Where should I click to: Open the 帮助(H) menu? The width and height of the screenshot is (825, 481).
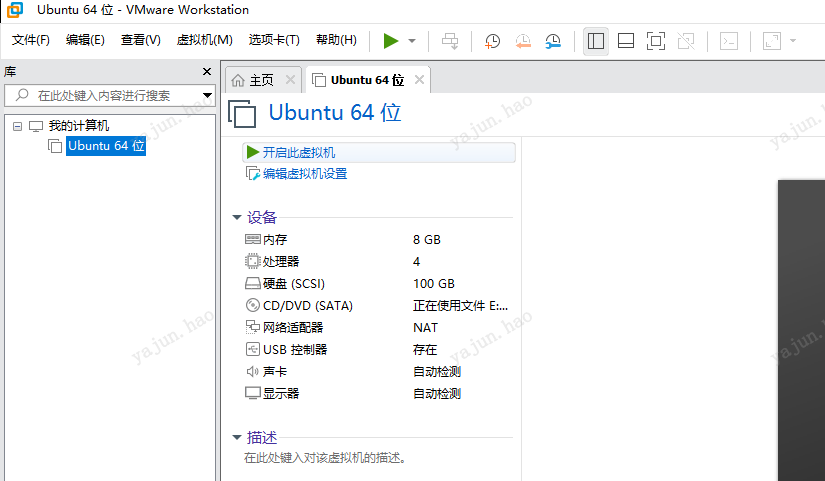336,40
